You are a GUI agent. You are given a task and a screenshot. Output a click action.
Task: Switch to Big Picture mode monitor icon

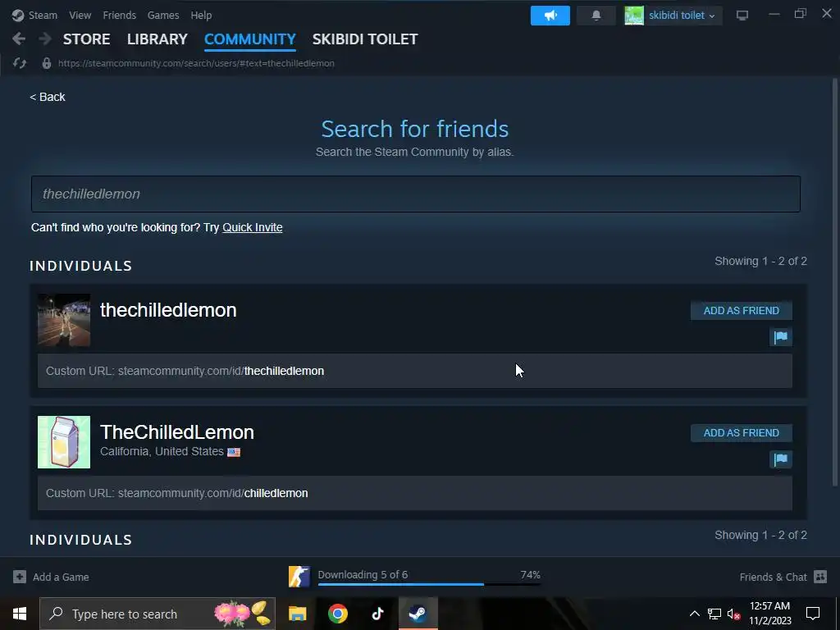click(742, 16)
